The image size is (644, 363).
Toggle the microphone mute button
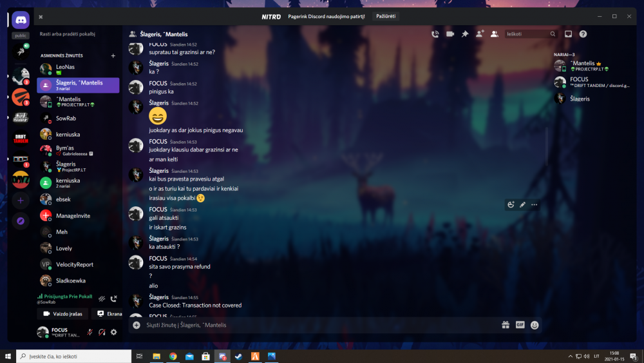point(90,332)
